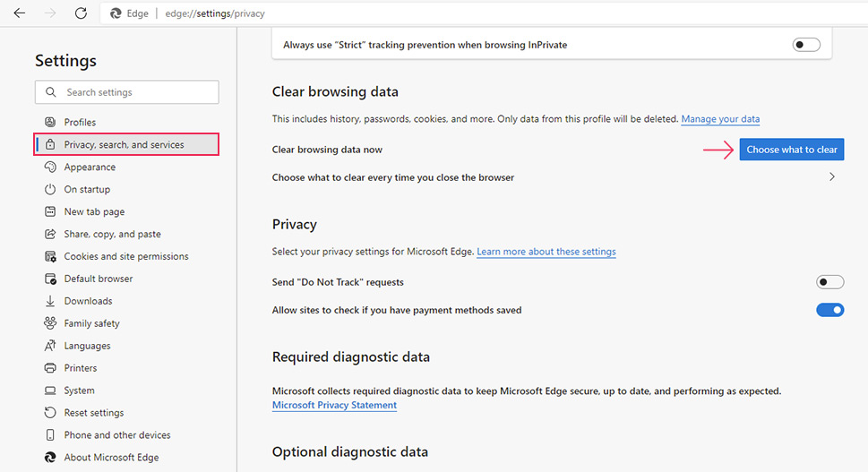Expand clear-on-close browser options chevron
Viewport: 868px width, 472px height.
832,177
